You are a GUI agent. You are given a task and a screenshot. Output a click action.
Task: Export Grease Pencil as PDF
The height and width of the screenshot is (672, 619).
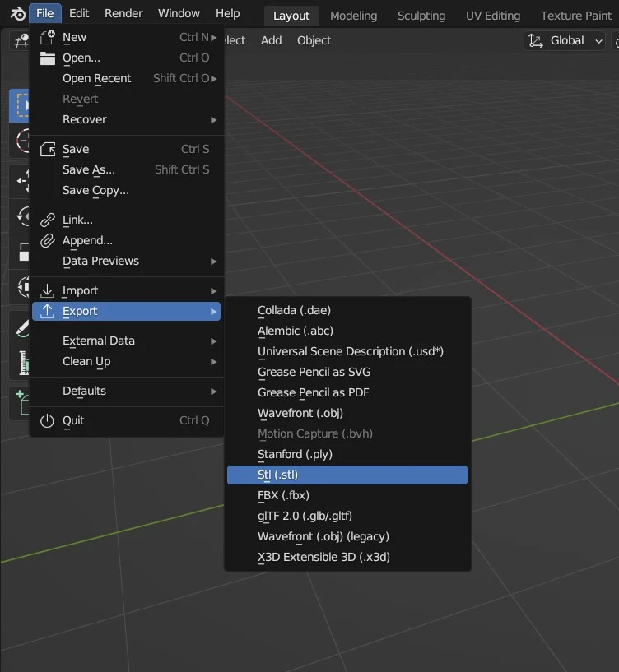point(347,392)
